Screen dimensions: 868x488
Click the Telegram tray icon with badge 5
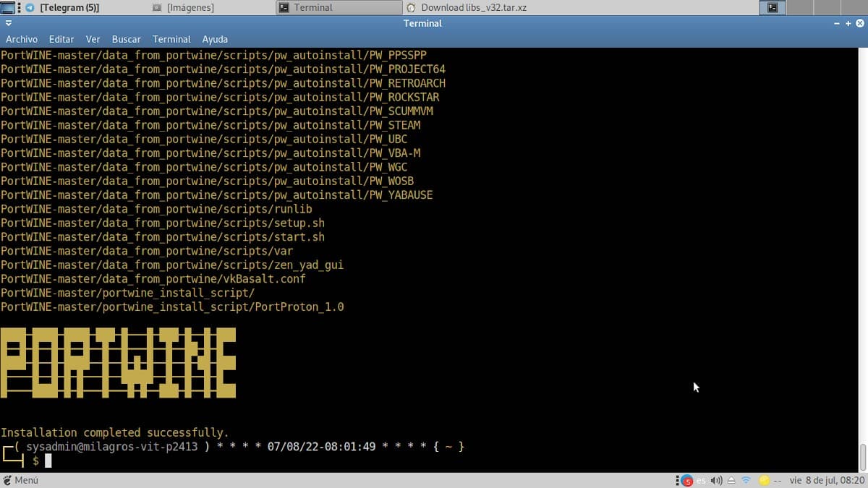pyautogui.click(x=687, y=481)
